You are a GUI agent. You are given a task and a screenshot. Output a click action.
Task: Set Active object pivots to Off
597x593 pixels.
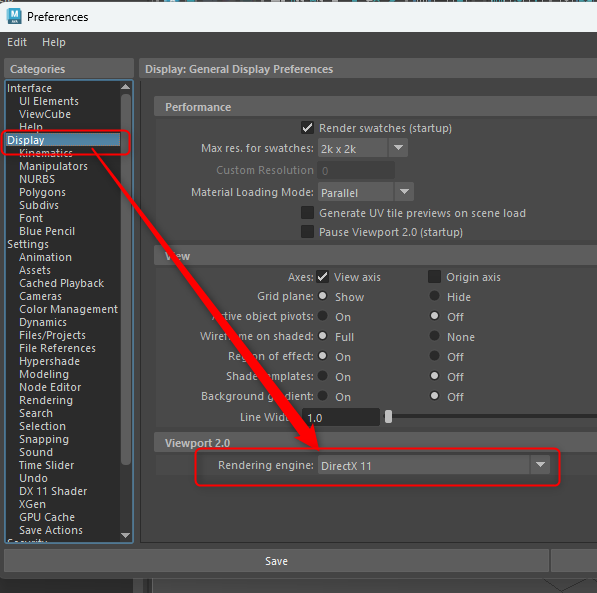coord(434,315)
